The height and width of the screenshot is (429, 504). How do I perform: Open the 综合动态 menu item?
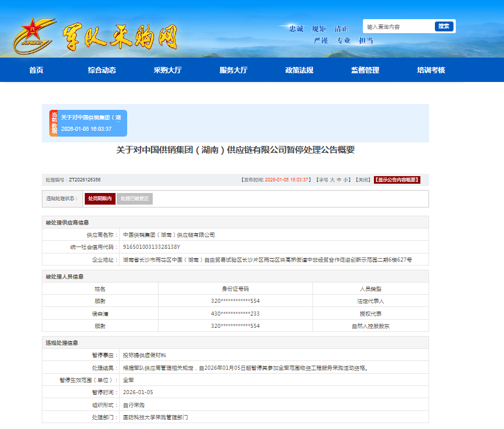tap(102, 70)
